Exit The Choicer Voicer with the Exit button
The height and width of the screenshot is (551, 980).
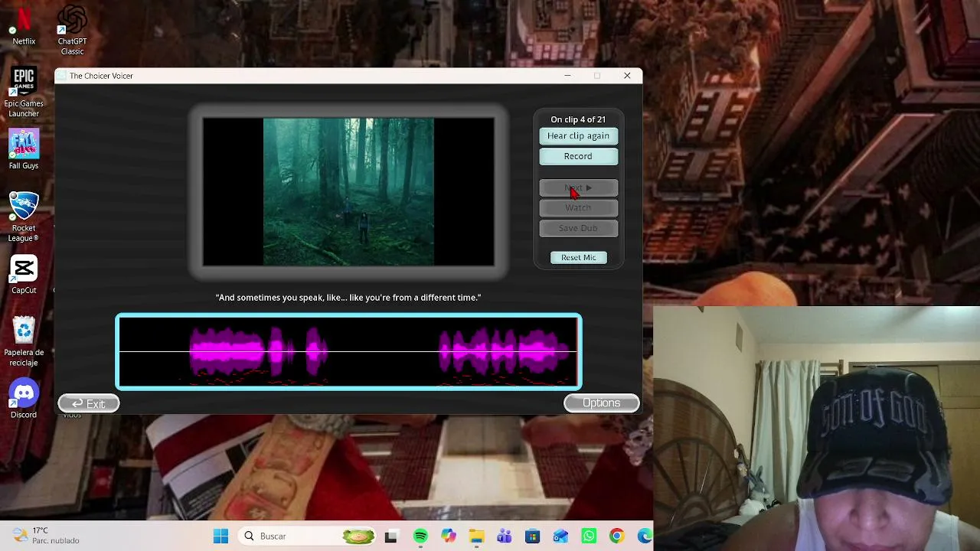pos(89,403)
